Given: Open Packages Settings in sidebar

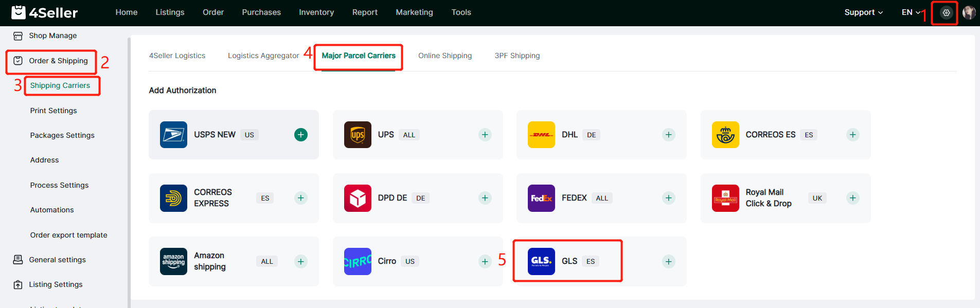Looking at the screenshot, I should click(62, 135).
